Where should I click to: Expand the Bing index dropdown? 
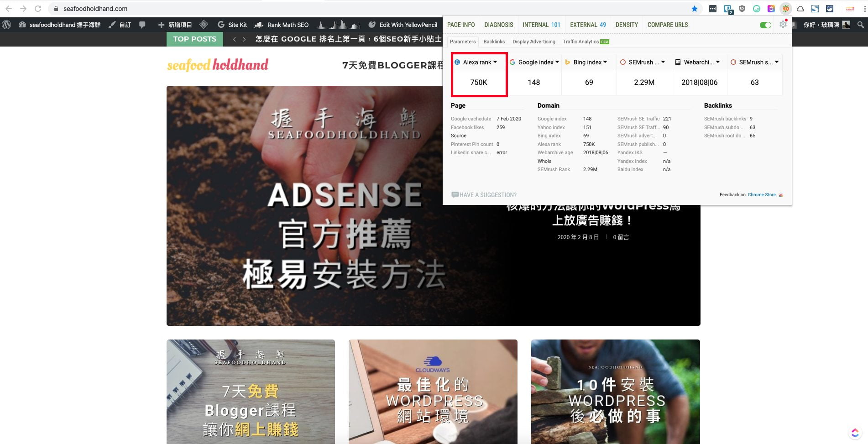click(605, 62)
